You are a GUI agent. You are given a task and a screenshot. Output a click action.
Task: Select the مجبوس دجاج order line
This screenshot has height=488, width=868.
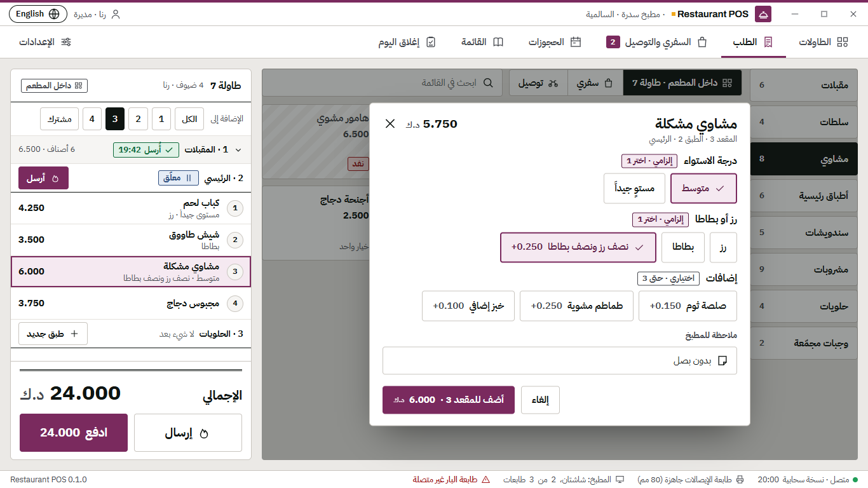[x=131, y=304]
